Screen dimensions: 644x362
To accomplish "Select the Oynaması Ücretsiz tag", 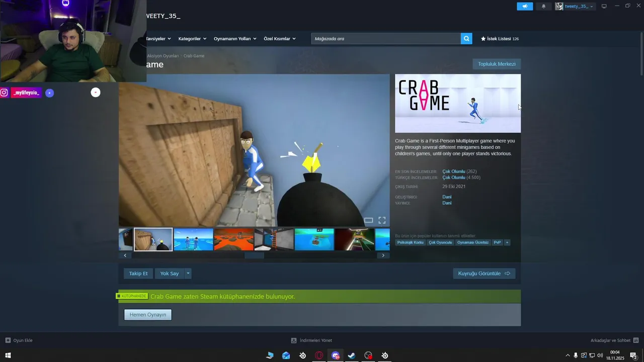I will tap(473, 242).
